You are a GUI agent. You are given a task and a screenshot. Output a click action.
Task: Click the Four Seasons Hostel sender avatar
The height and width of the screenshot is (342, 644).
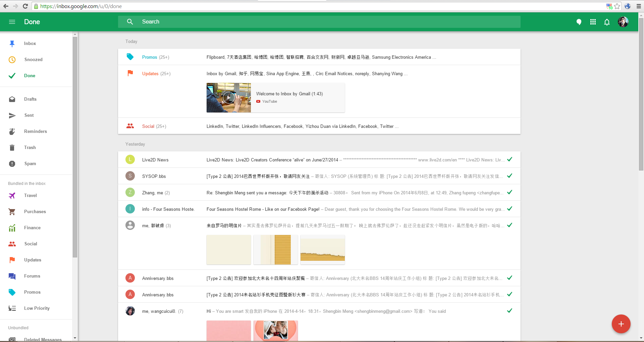click(130, 209)
